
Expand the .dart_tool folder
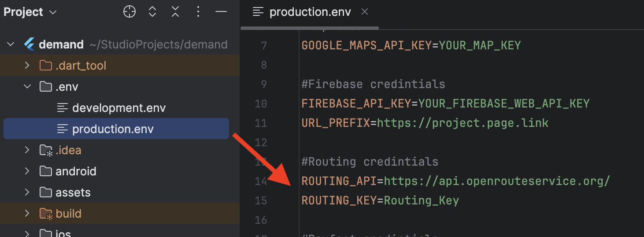click(x=27, y=66)
